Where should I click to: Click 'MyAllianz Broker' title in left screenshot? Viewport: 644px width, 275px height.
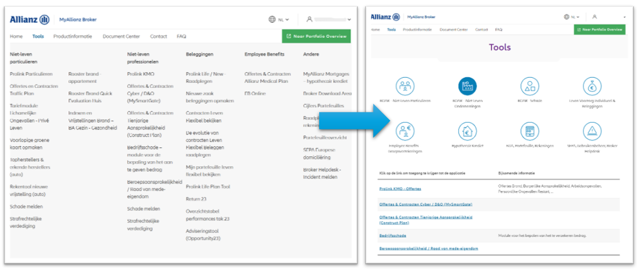coord(78,19)
